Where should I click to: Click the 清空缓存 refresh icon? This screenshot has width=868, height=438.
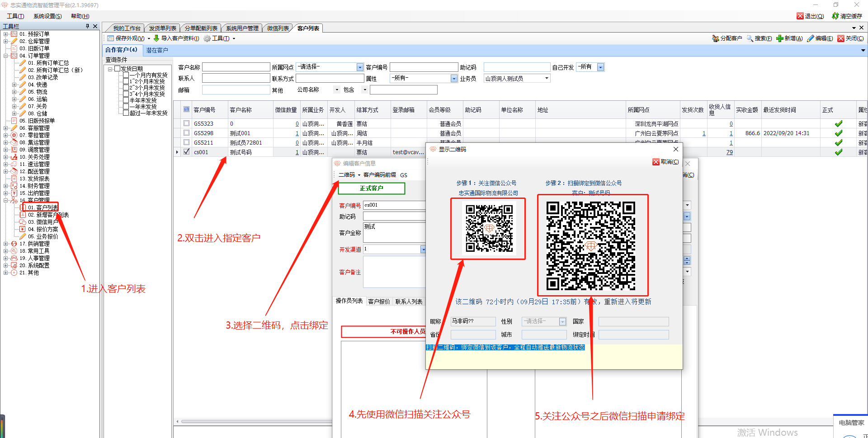click(x=835, y=16)
